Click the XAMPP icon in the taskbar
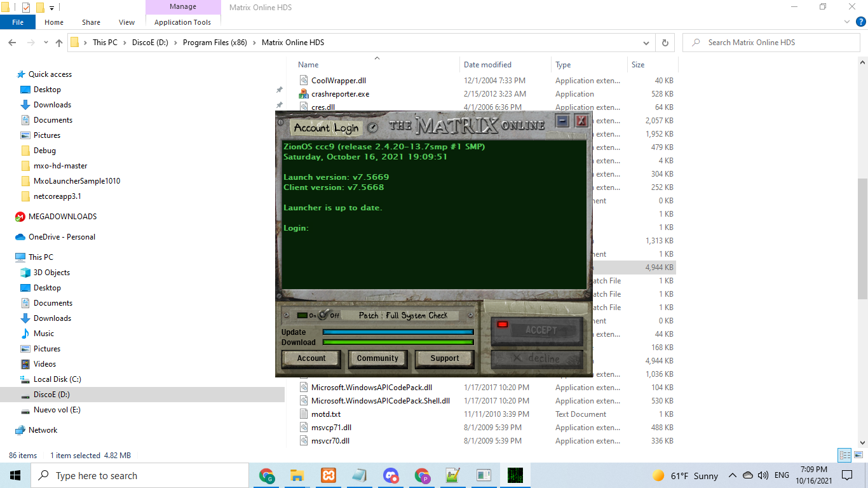Viewport: 868px width, 488px height. pos(329,475)
